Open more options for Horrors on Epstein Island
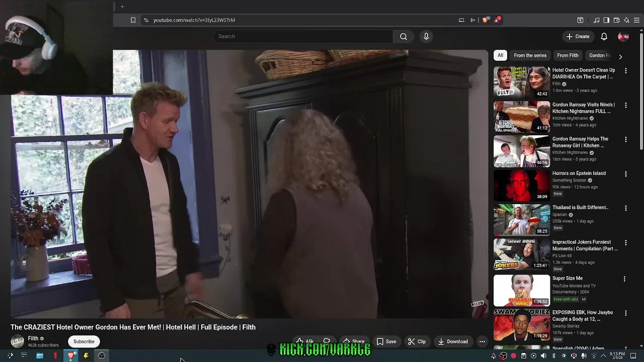 pyautogui.click(x=626, y=174)
